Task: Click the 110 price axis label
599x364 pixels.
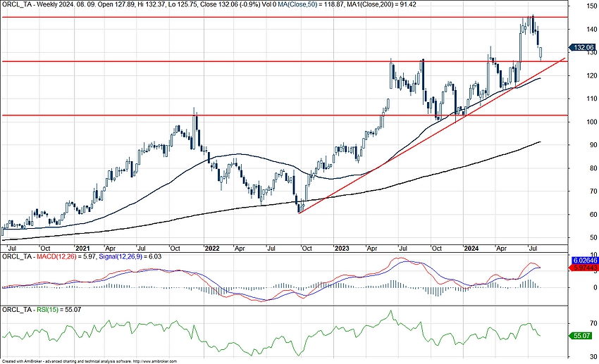Action: (x=593, y=99)
